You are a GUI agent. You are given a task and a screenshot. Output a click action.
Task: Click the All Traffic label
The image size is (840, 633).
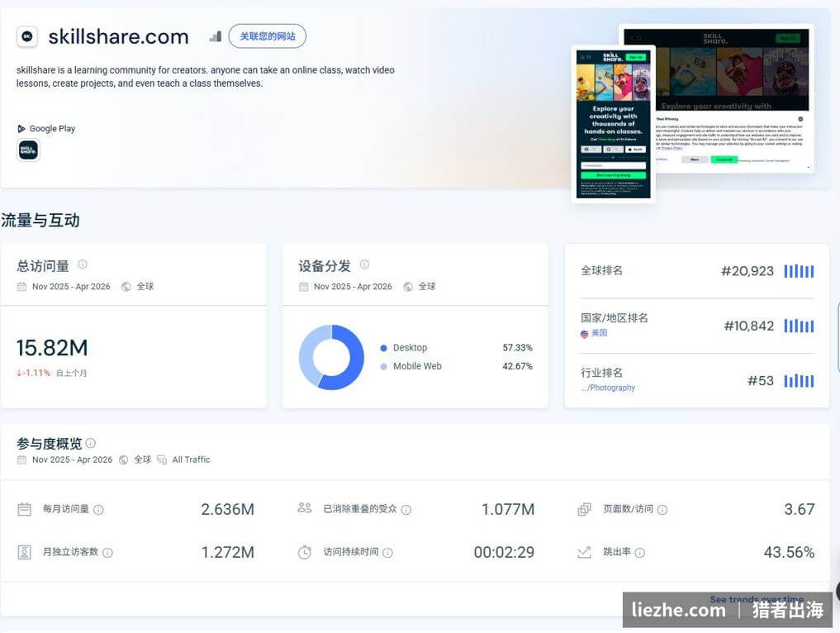coord(192,460)
